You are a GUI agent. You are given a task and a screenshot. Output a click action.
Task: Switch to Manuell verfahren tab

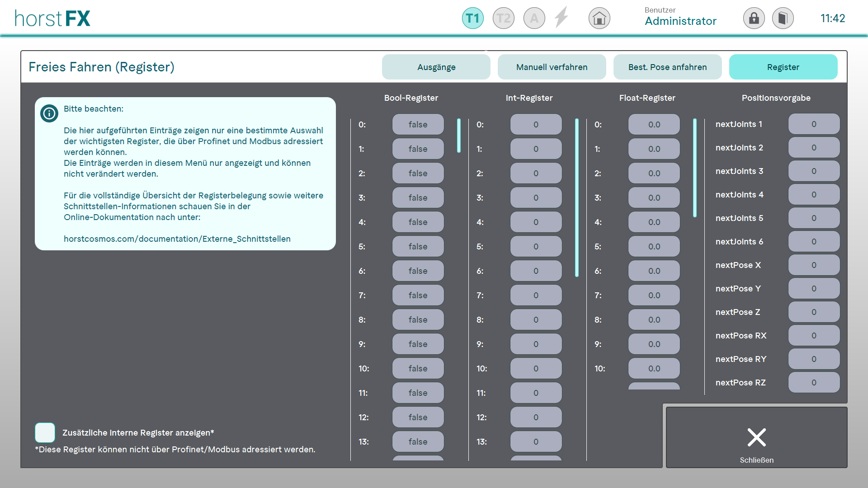click(552, 67)
